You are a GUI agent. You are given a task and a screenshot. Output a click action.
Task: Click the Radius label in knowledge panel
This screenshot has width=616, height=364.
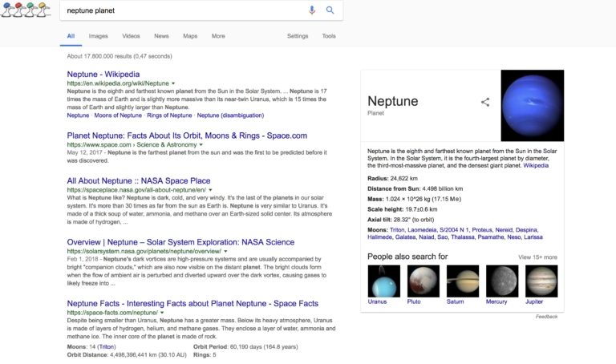click(x=378, y=178)
